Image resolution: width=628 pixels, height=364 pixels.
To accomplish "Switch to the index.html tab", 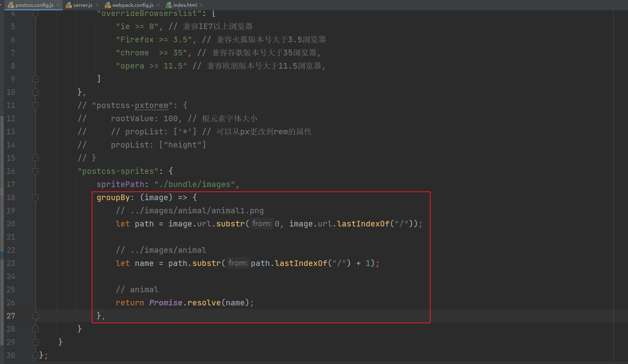I will pos(185,5).
